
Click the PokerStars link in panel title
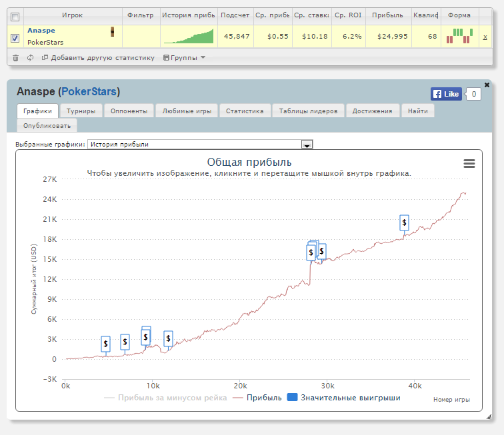[89, 91]
